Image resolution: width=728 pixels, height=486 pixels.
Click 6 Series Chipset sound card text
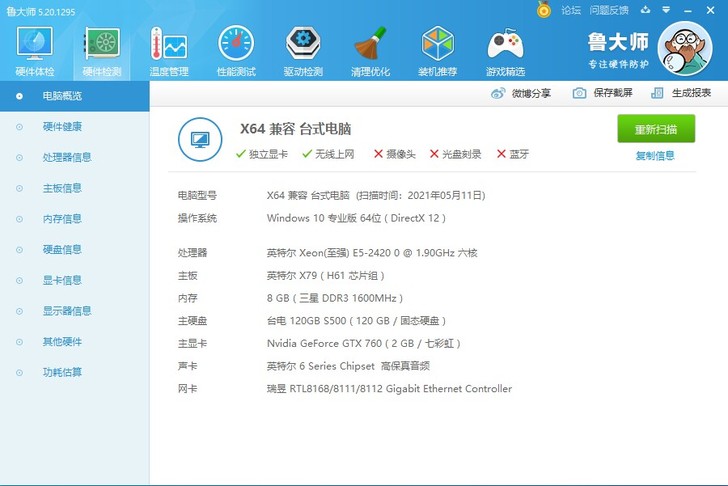tap(348, 366)
